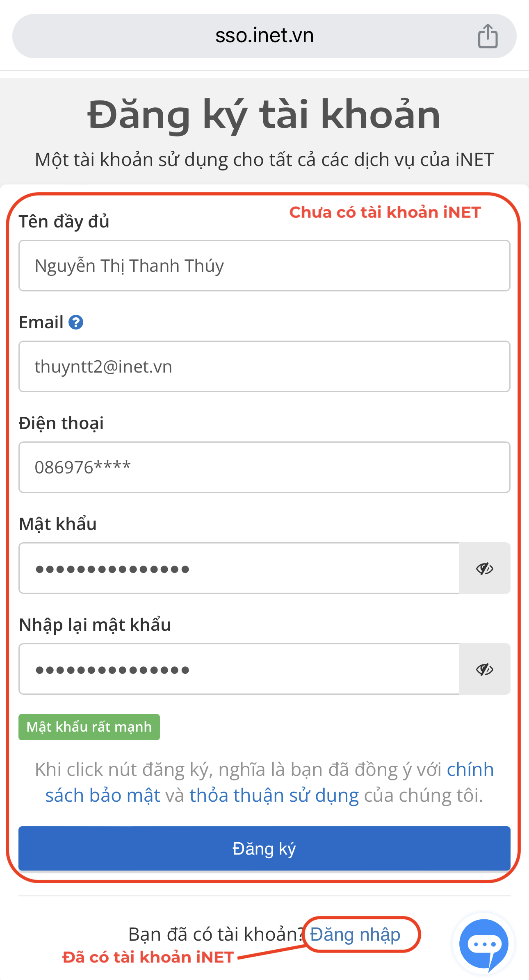Click the Email help question mark icon
The width and height of the screenshot is (529, 980).
point(76,322)
